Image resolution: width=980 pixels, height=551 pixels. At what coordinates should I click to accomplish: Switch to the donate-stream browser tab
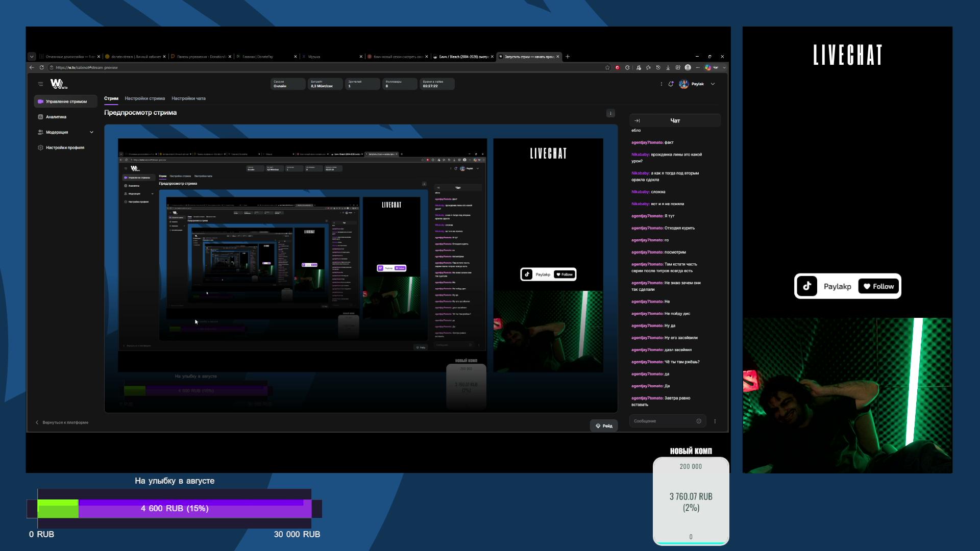(135, 57)
